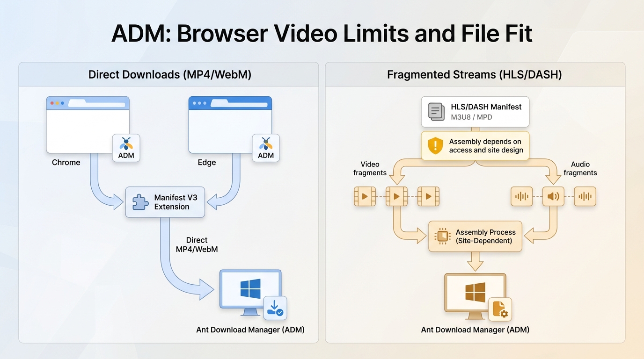Click the Assembly Process (Site-Dependent) box
This screenshot has width=644, height=359.
[476, 237]
